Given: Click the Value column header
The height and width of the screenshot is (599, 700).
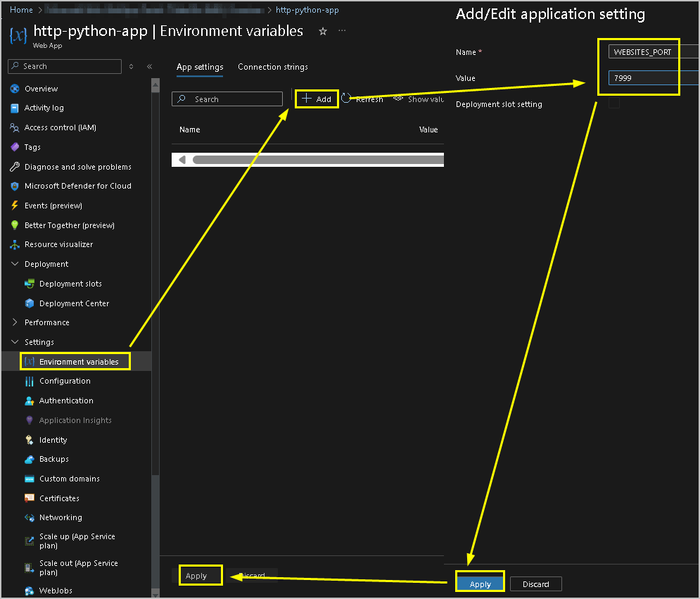Looking at the screenshot, I should point(428,130).
